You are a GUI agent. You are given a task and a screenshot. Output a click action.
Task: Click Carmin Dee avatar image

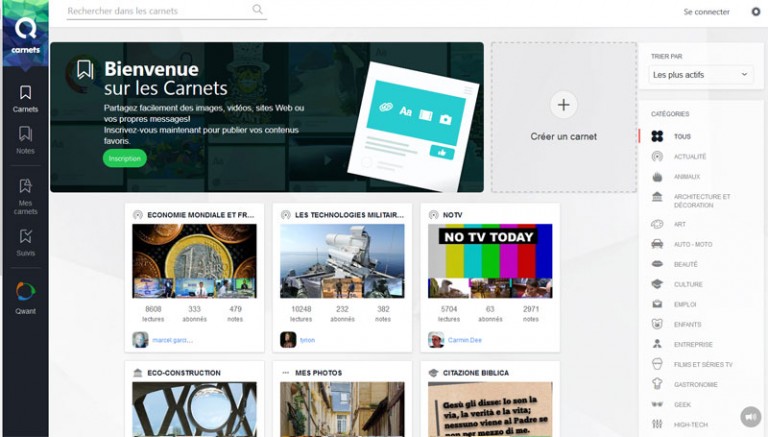point(436,340)
